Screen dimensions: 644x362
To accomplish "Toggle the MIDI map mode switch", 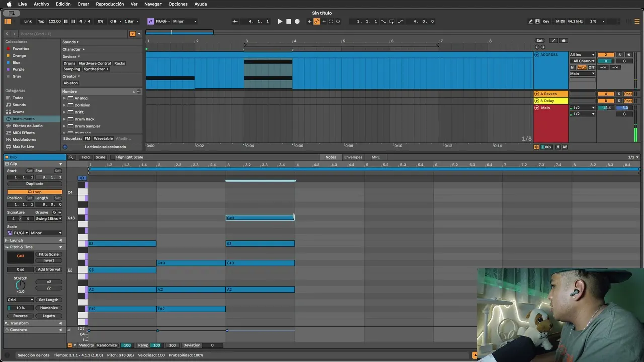I will coord(560,21).
